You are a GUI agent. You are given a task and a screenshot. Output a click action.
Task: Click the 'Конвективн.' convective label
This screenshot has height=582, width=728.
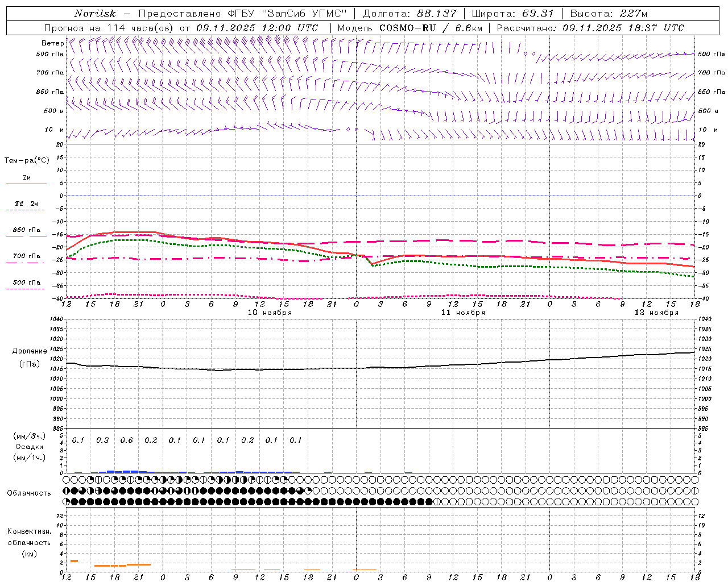click(29, 531)
